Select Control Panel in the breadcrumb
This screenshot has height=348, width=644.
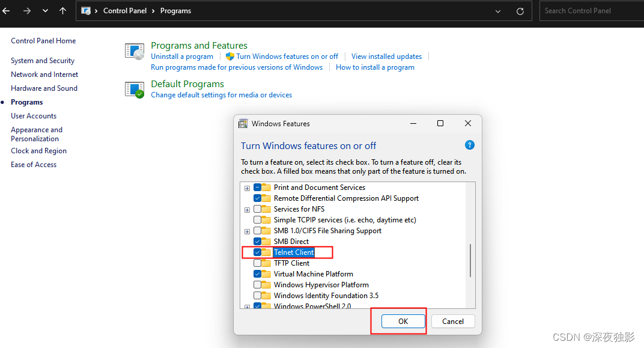point(125,11)
